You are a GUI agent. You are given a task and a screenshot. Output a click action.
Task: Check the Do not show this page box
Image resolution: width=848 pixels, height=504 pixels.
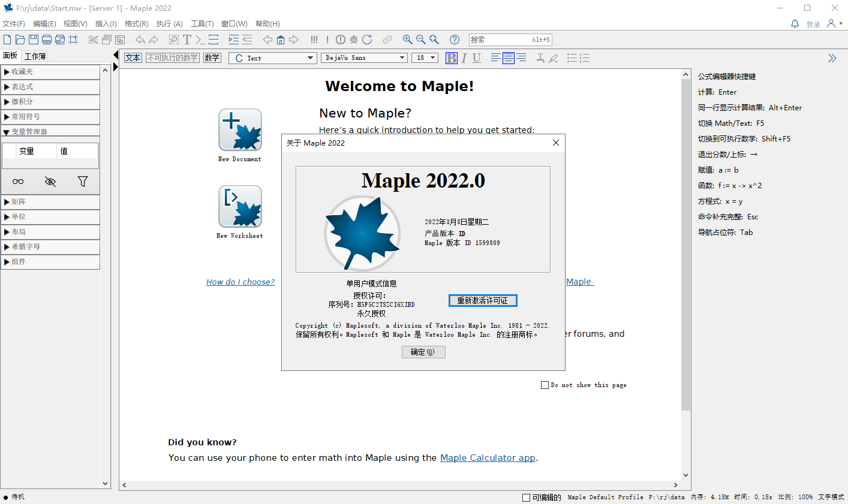545,385
